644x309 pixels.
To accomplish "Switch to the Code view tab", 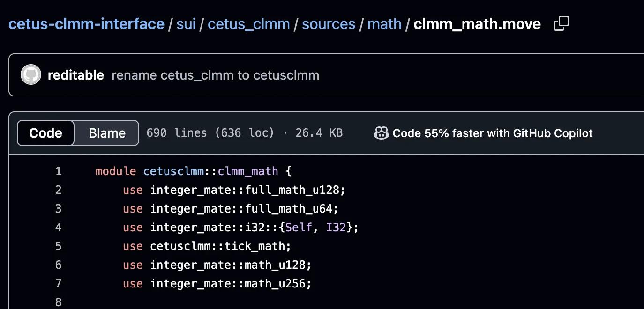I will click(x=46, y=133).
